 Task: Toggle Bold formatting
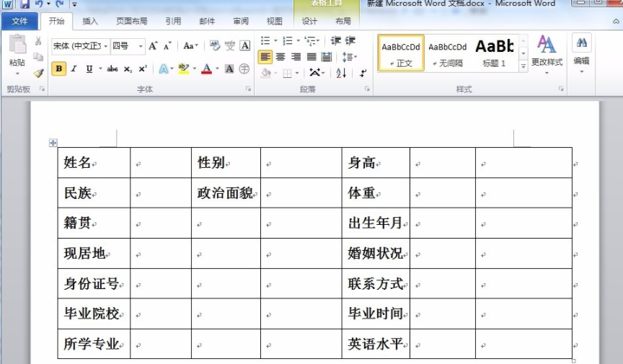pos(59,68)
